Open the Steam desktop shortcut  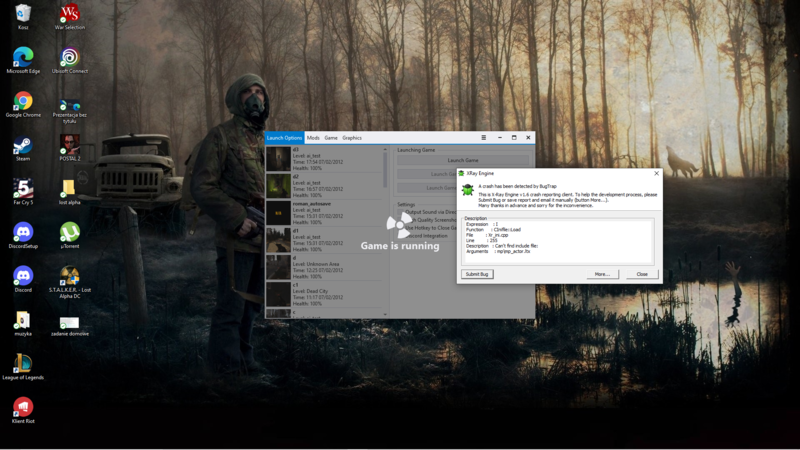23,148
